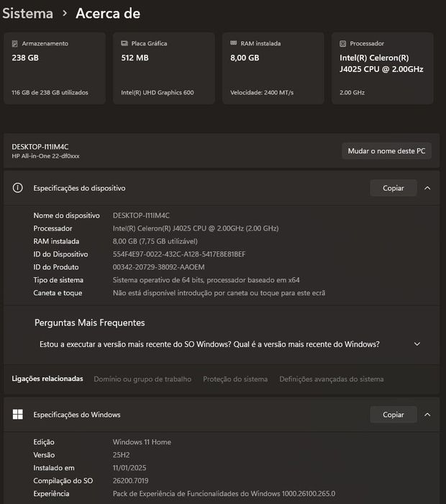Viewport: 446px width, 504px height.
Task: Open the 238 GB storage usage card
Action: click(x=55, y=68)
